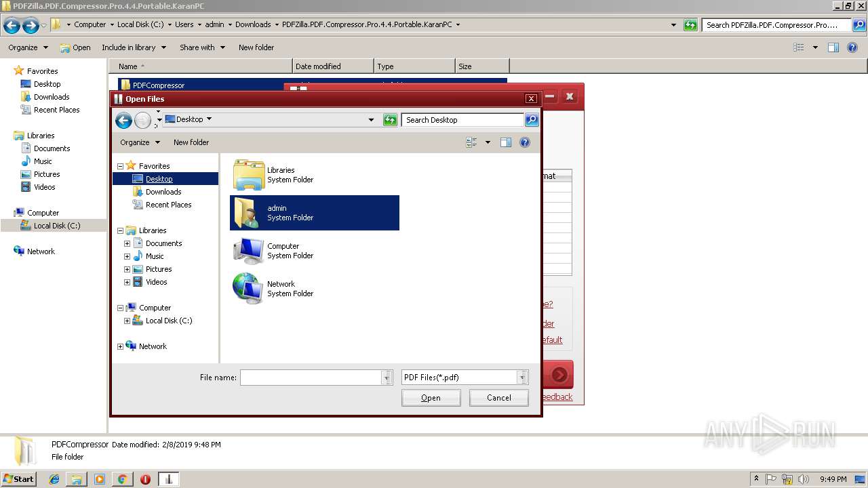Click Explorer toolbar Open button
This screenshot has width=868, height=488.
75,47
